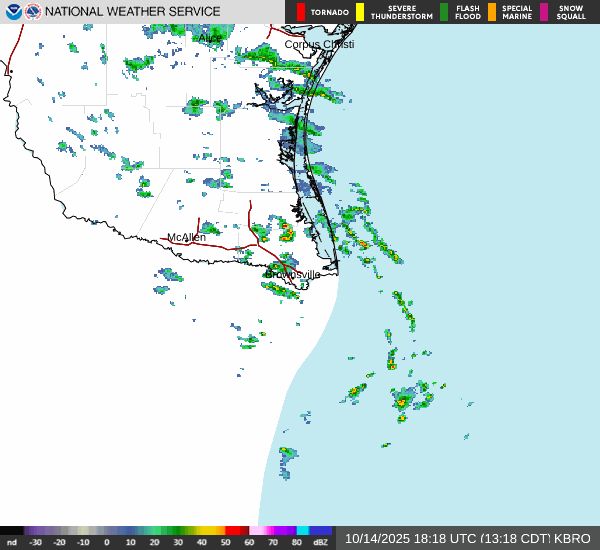The width and height of the screenshot is (600, 550).
Task: Click the 50 value on dBZ scale
Action: point(225,542)
